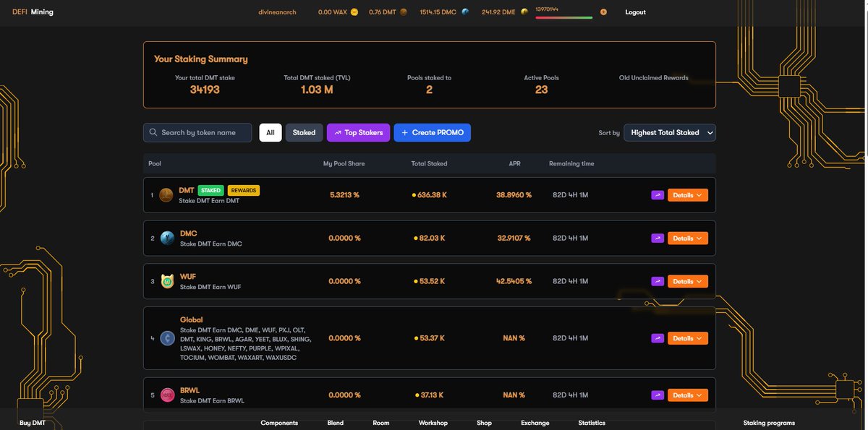Click the WUF pool token icon
Screen dimensions: 868x430
[x=166, y=280]
